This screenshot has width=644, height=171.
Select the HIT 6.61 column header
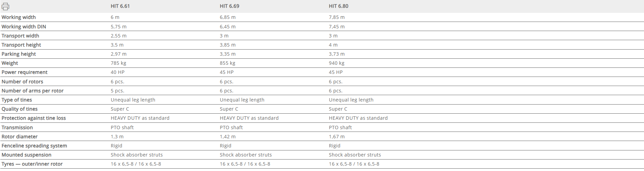pos(120,6)
